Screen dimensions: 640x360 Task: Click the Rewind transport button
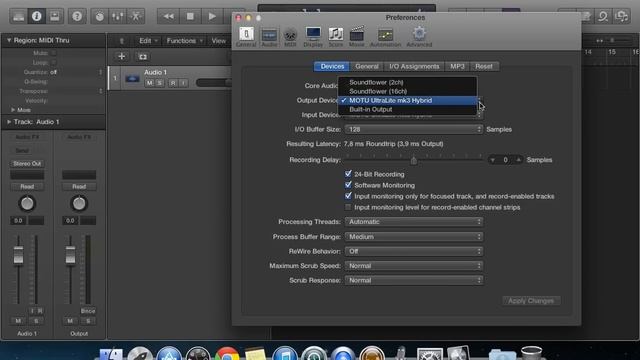tap(168, 16)
